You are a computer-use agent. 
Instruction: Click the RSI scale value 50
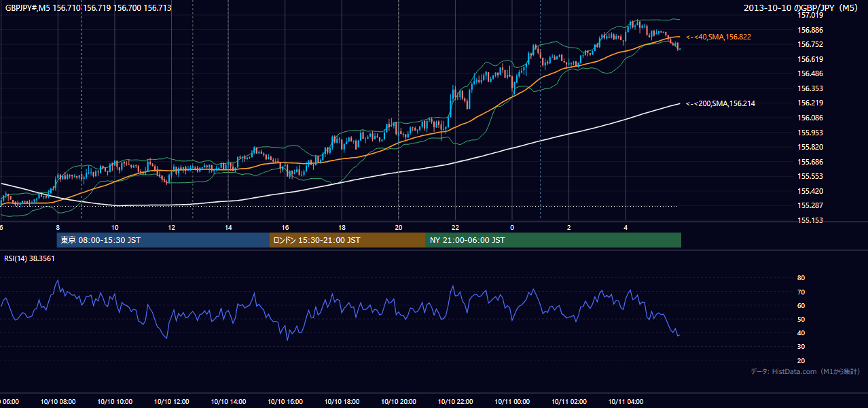(x=801, y=319)
